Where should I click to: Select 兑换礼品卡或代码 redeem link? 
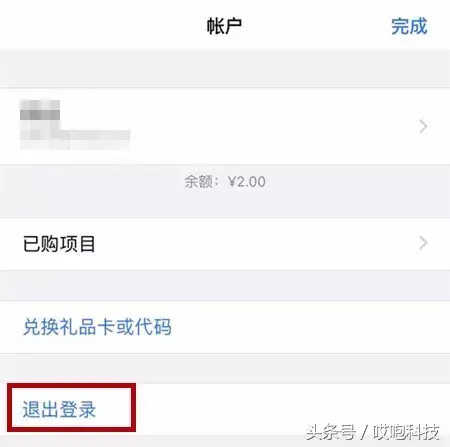97,327
